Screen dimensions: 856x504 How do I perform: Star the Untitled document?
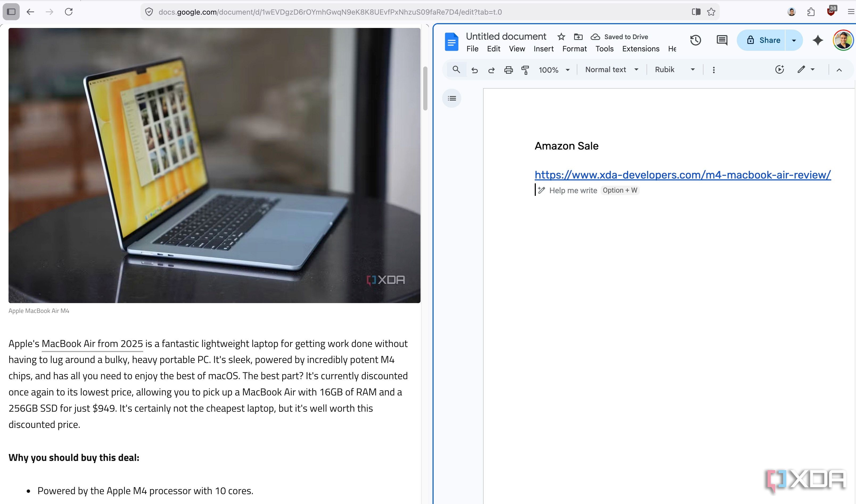coord(561,37)
